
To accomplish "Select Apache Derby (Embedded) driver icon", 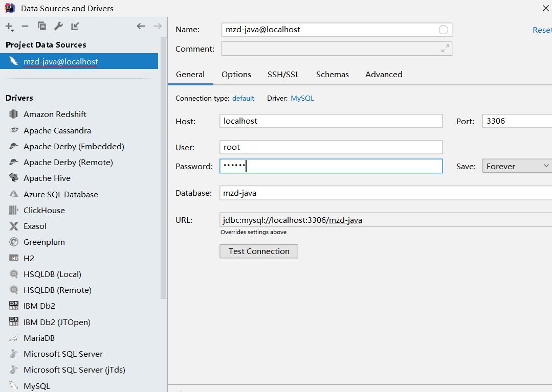I will tap(13, 146).
